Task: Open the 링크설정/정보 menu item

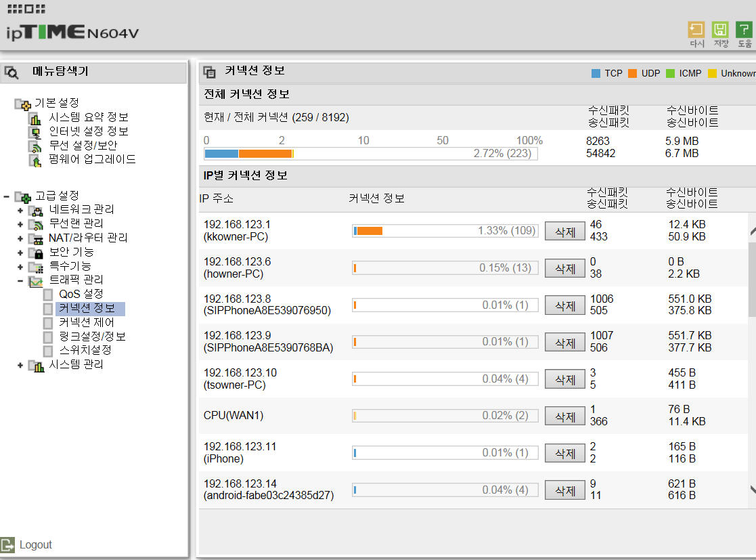Action: pos(93,336)
